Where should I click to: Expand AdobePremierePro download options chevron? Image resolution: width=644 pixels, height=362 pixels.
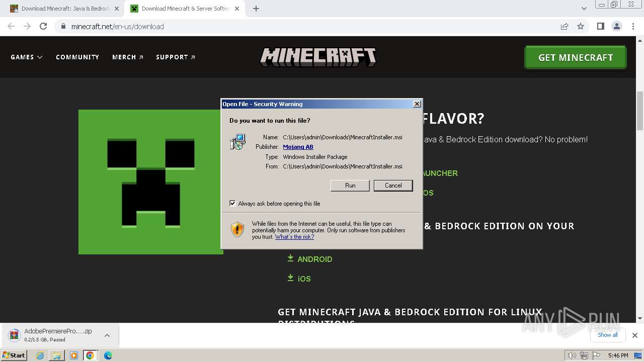pos(107,335)
